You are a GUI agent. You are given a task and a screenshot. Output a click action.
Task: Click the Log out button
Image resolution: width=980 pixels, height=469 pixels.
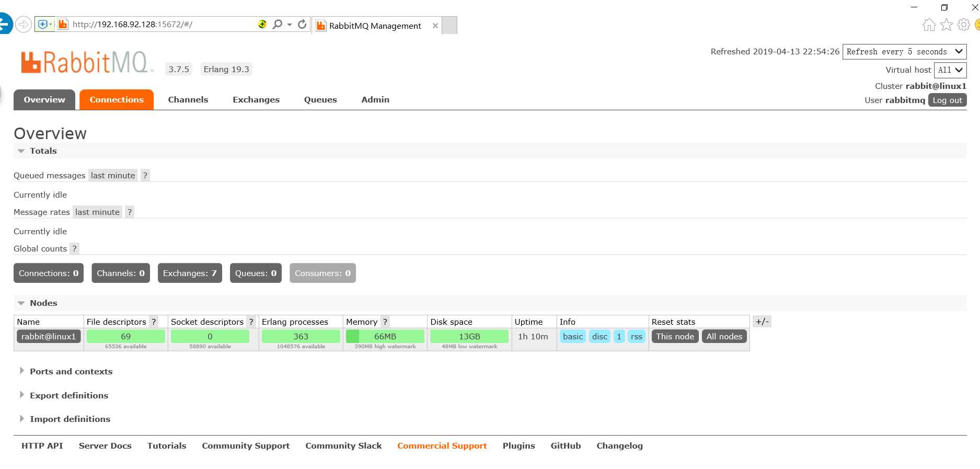[x=948, y=100]
